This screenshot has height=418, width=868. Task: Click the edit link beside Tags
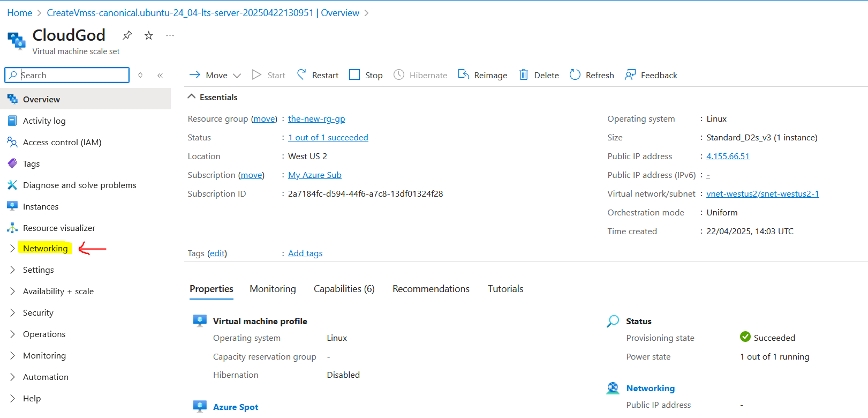pos(217,253)
